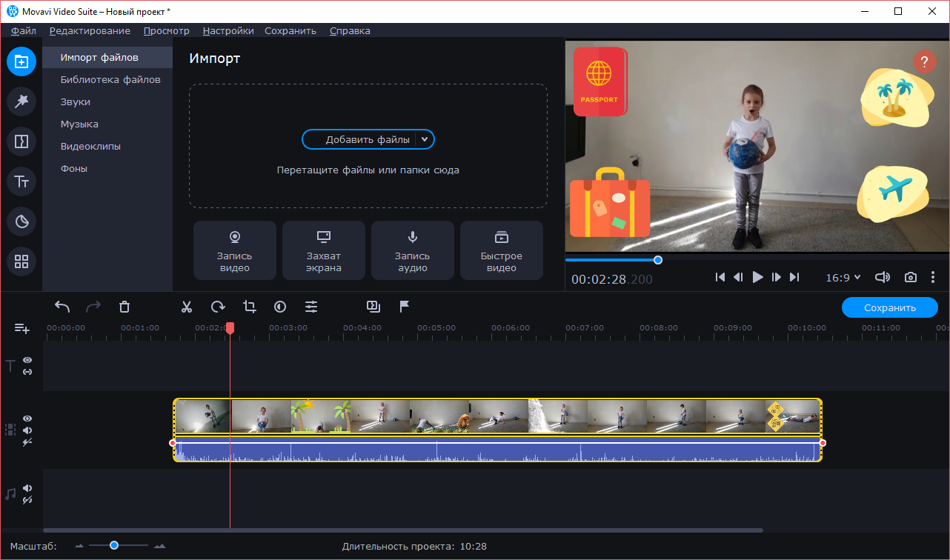
Task: Toggle visibility of the titles track
Action: 27,360
